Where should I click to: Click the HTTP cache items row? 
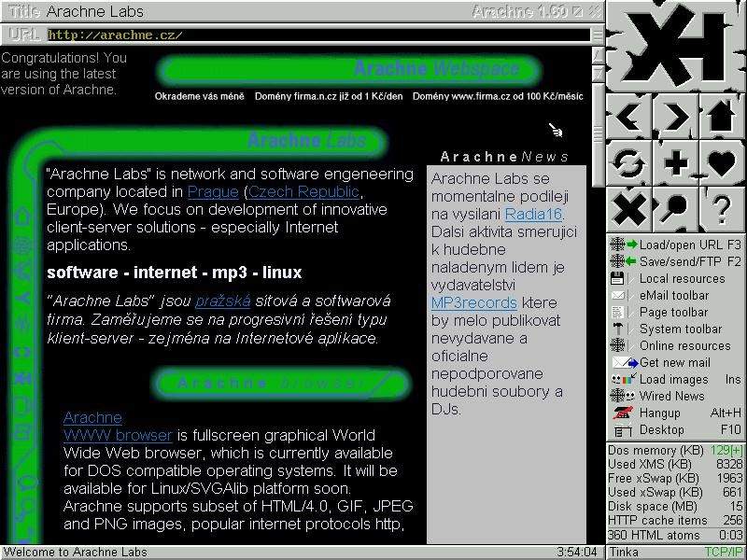675,520
